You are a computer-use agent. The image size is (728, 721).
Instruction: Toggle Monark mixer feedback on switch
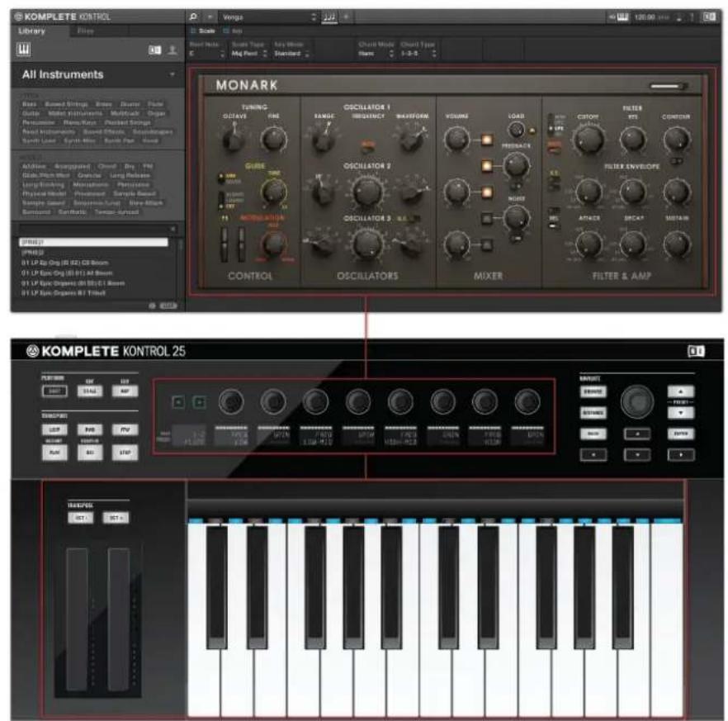click(x=487, y=166)
